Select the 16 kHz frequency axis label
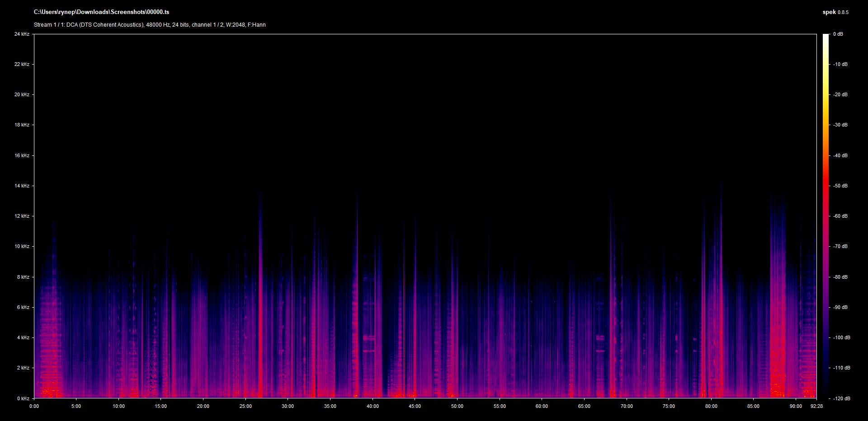The height and width of the screenshot is (421, 868). click(22, 155)
